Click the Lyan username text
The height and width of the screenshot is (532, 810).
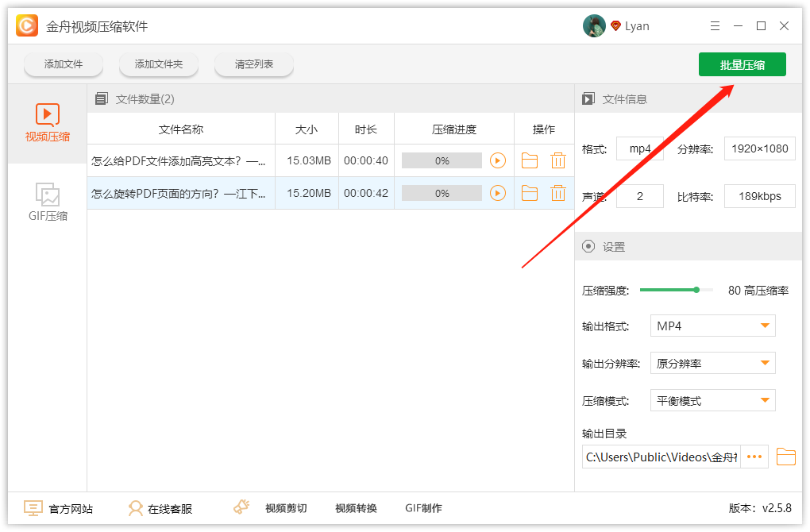[x=637, y=26]
